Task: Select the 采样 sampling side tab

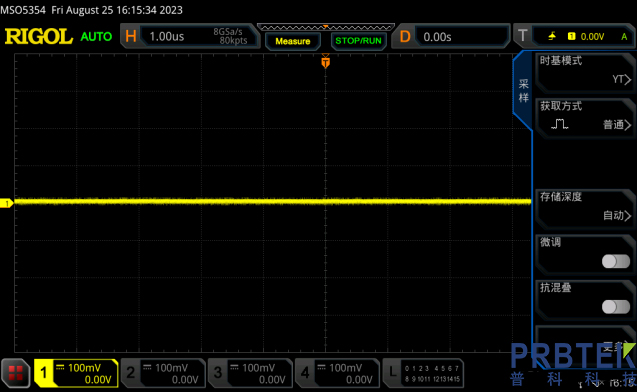Action: pos(523,91)
